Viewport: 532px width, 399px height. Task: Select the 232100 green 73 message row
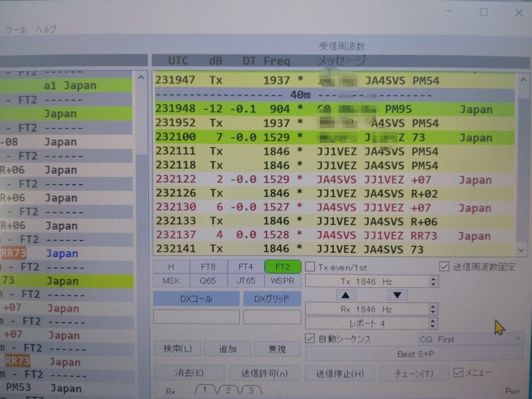click(335, 137)
